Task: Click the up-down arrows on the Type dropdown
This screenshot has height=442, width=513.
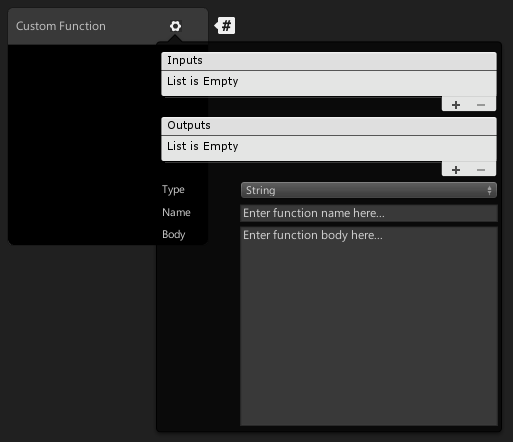Action: tap(489, 190)
